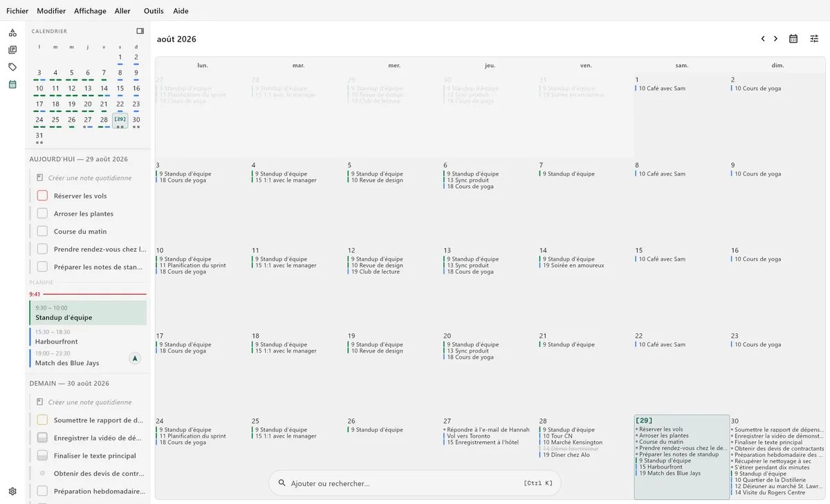This screenshot has height=504, width=830.
Task: Open '11 Planification du sprint' on August 10
Action: click(x=192, y=265)
